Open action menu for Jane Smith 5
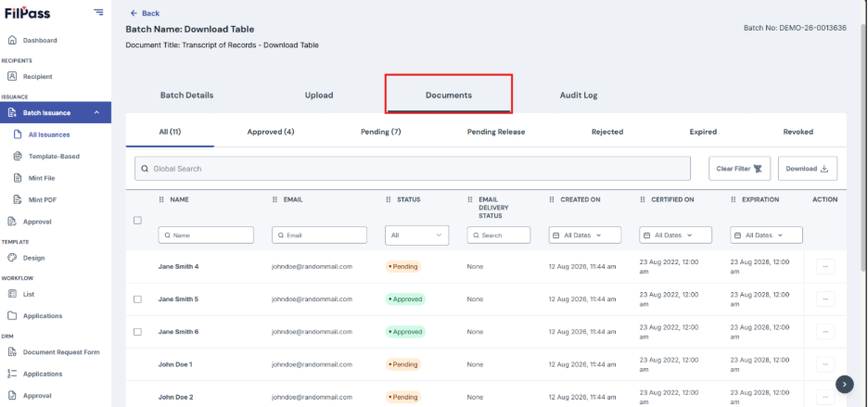Viewport: 868px width, 407px height. (x=825, y=299)
